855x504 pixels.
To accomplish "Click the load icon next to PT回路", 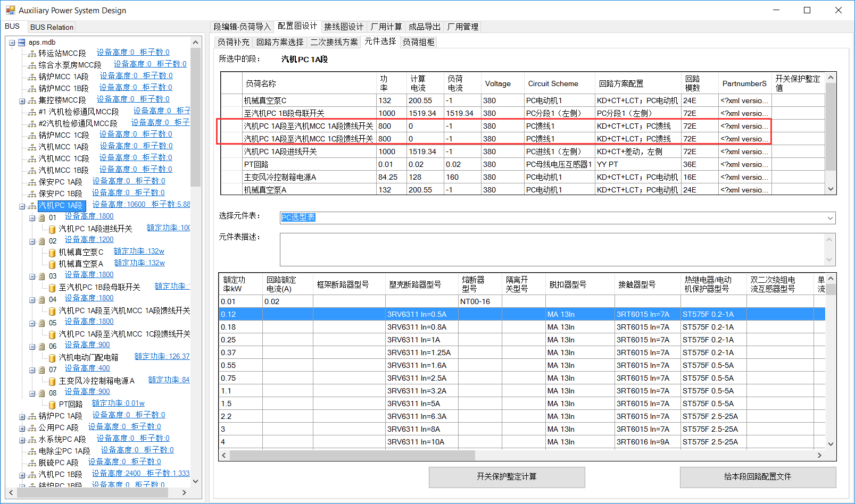I will (52, 405).
